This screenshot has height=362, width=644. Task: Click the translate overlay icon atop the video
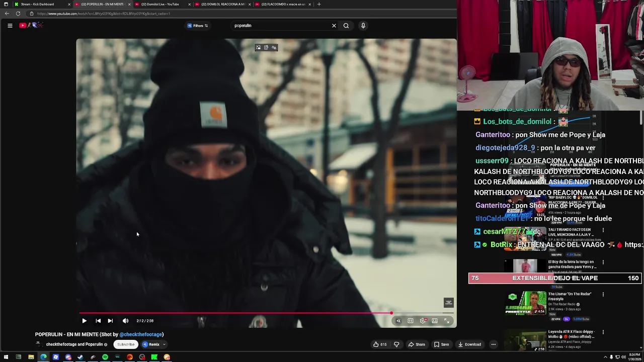[x=274, y=48]
